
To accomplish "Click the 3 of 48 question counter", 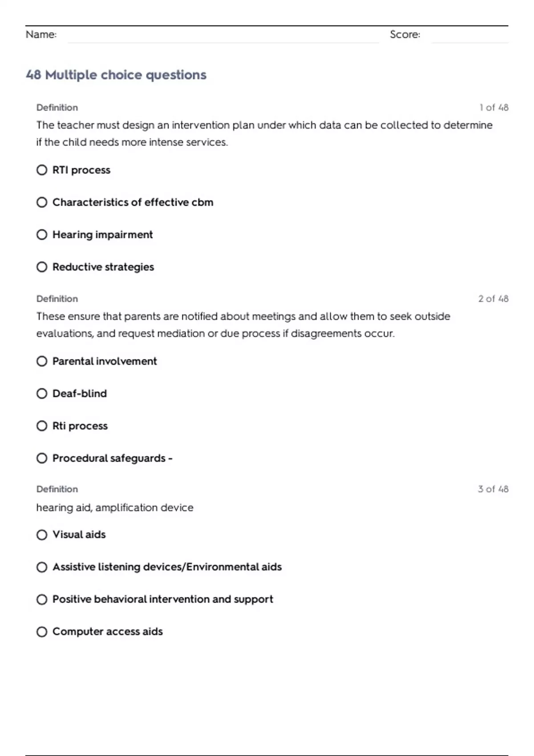I will click(x=494, y=489).
